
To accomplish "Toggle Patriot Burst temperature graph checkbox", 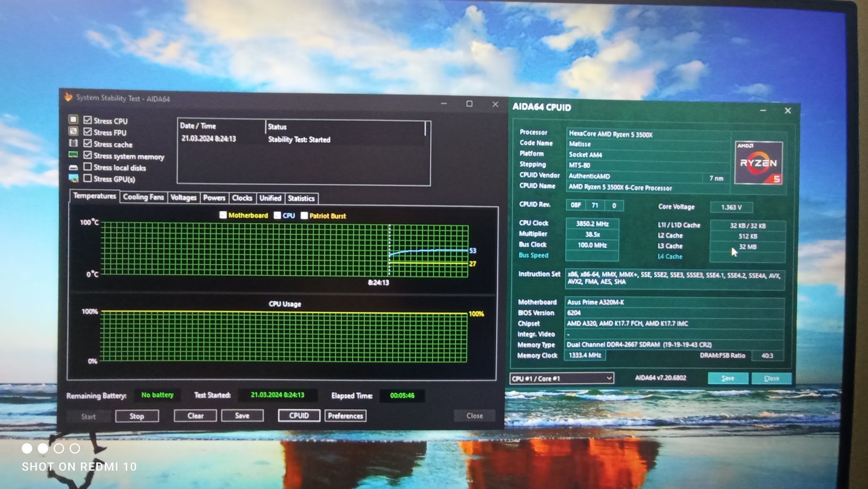I will [x=304, y=215].
